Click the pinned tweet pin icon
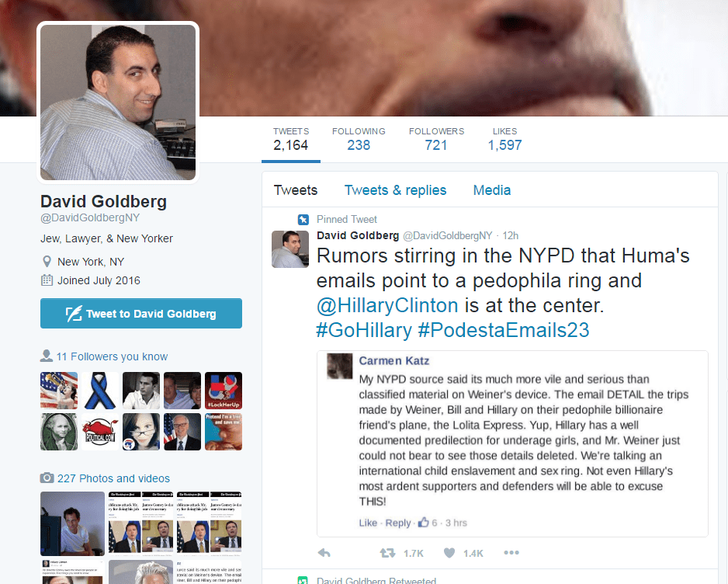The width and height of the screenshot is (728, 584). pos(303,219)
